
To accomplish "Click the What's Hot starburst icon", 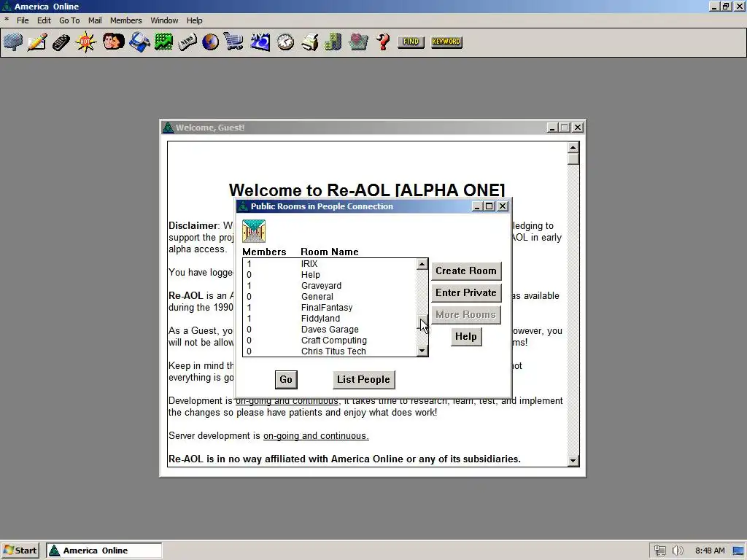I will click(x=86, y=42).
